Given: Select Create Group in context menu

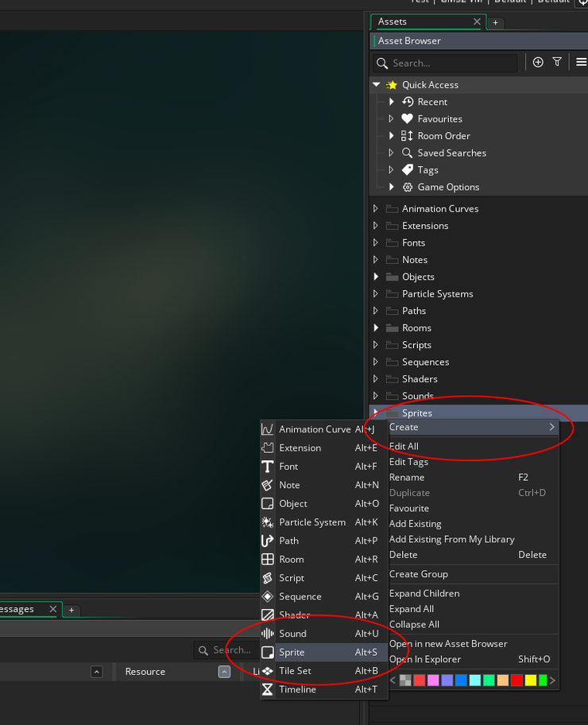Looking at the screenshot, I should 419,574.
